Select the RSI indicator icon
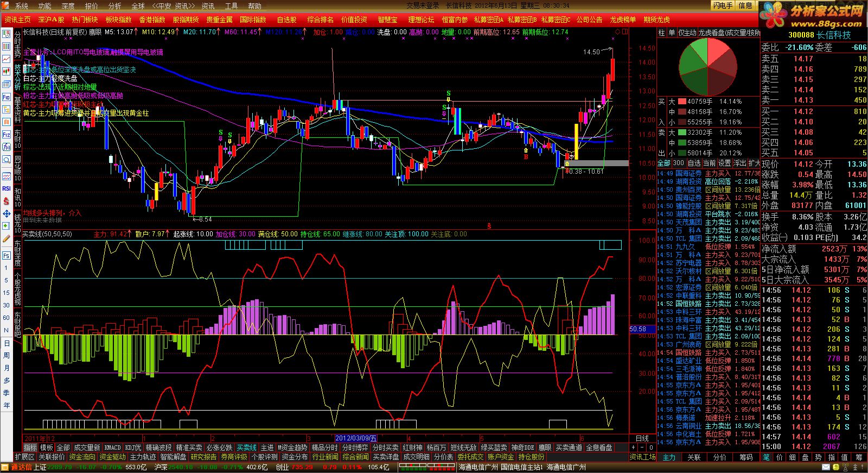This screenshot has width=868, height=473. point(7,188)
